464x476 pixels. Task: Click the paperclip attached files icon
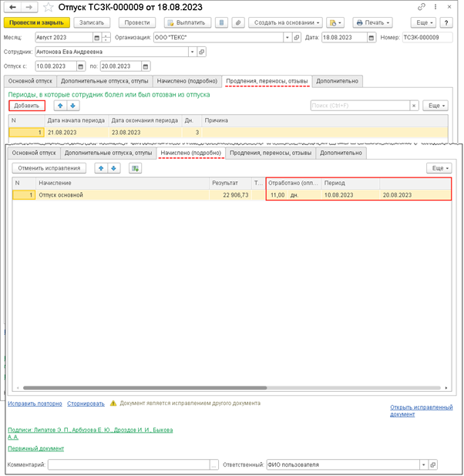(x=239, y=22)
